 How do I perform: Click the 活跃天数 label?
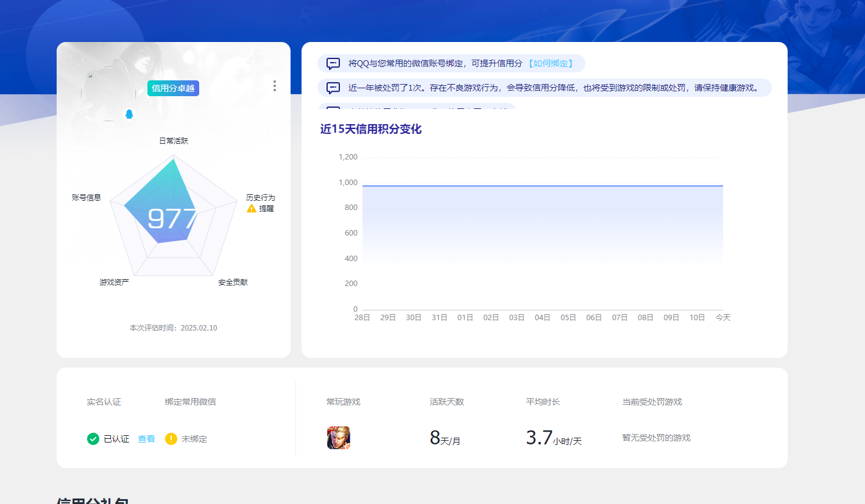point(447,402)
